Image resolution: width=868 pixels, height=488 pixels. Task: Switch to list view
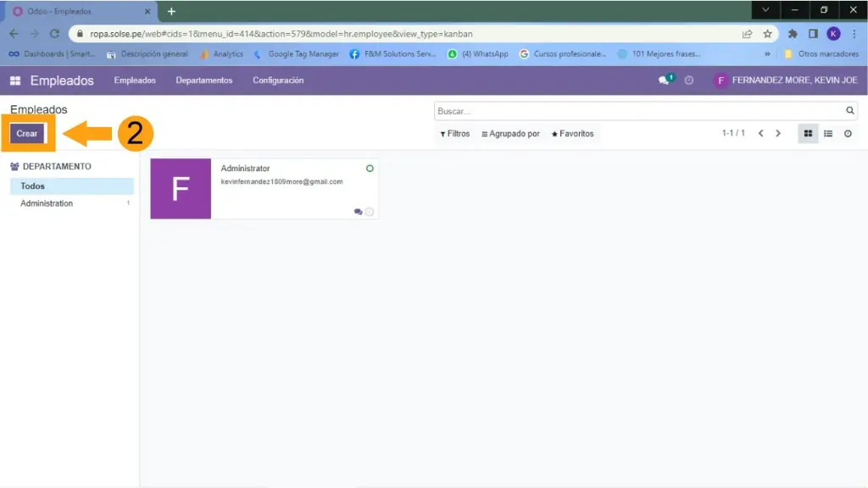point(828,134)
